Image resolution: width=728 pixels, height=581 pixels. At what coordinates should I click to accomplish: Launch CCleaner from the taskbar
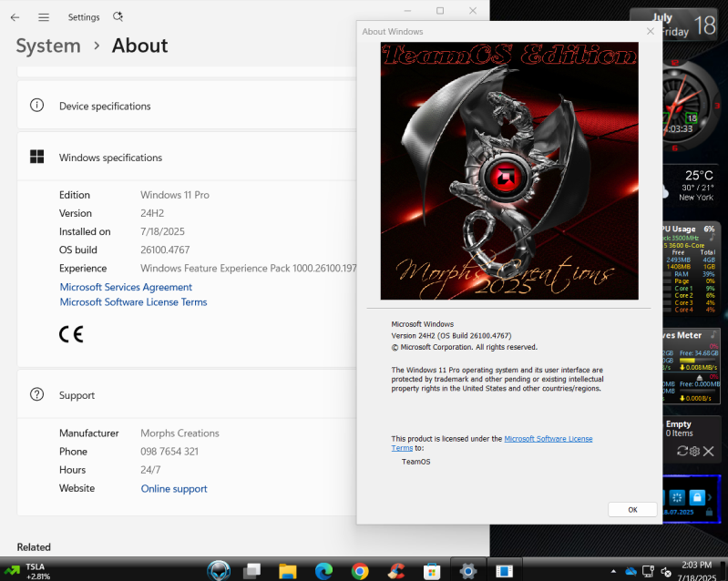click(x=396, y=571)
